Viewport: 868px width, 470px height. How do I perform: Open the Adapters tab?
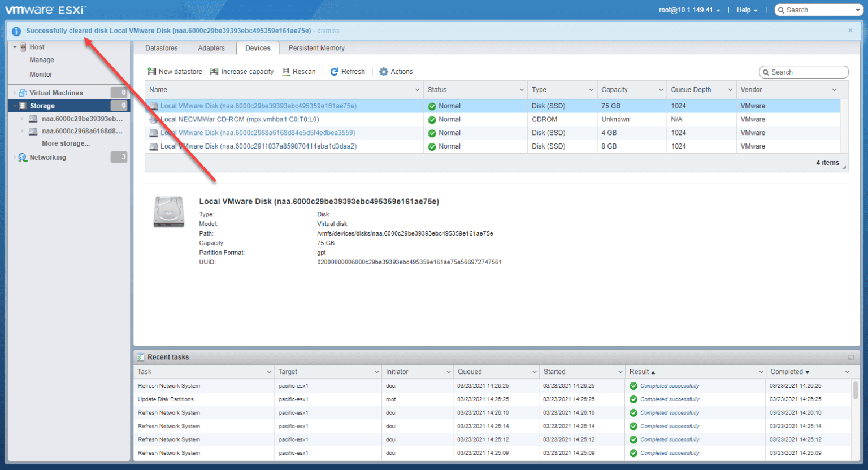pyautogui.click(x=211, y=48)
